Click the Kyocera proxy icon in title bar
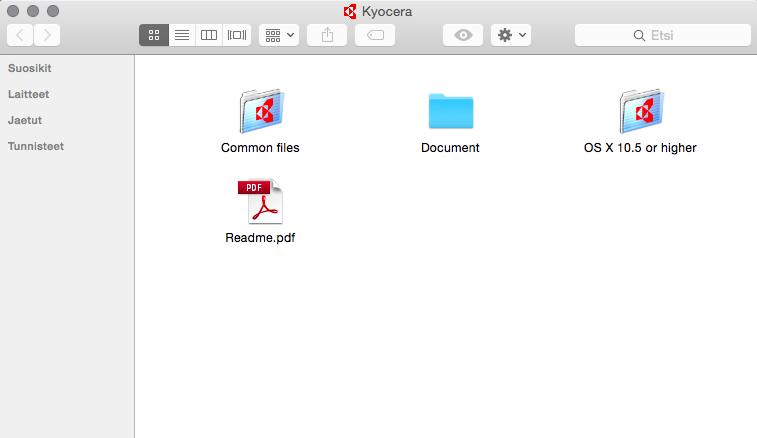 coord(350,11)
